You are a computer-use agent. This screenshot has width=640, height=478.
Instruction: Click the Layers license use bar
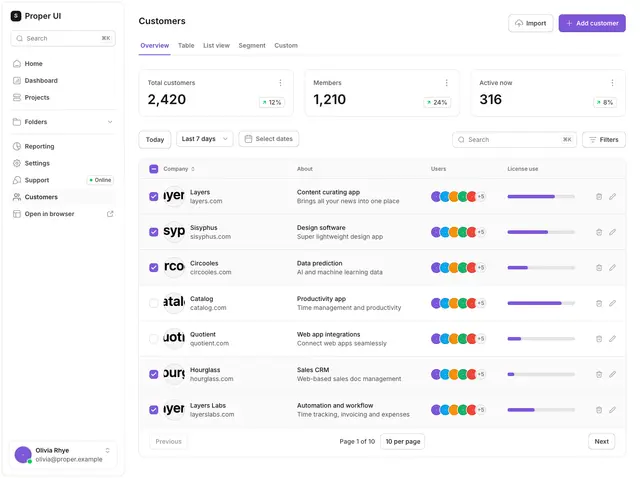coord(541,196)
